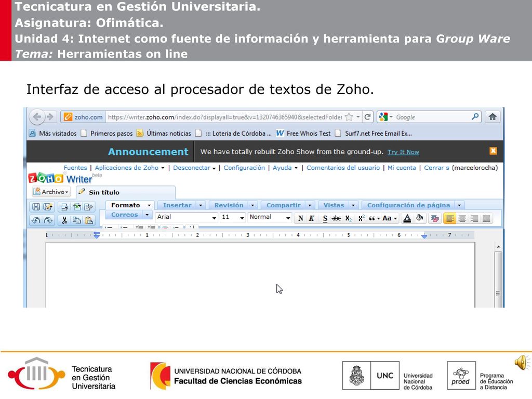Switch to the Compartir tab
This screenshot has width=532, height=399.
pos(283,205)
